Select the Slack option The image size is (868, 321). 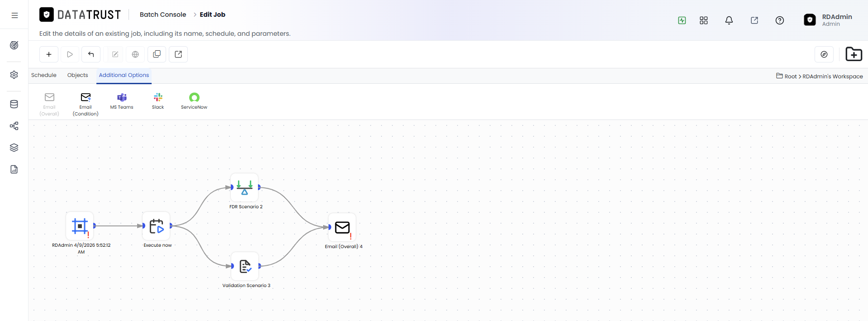[x=158, y=101]
